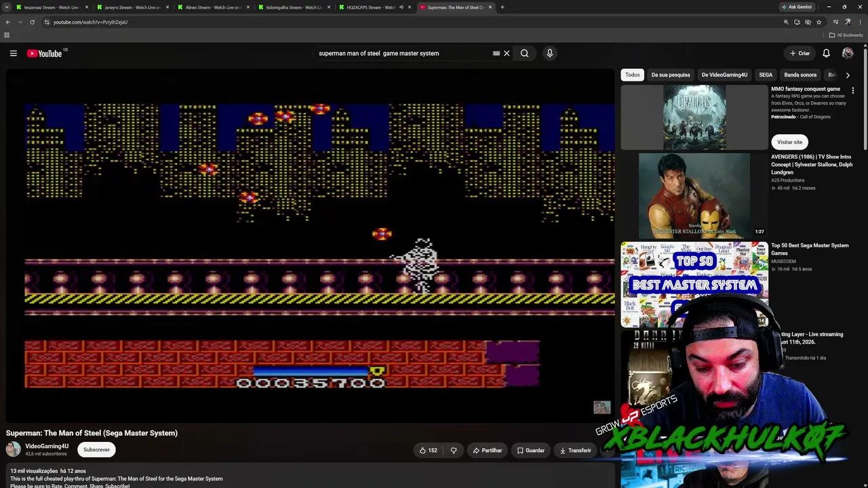View site information icon in address bar
The height and width of the screenshot is (488, 868).
pyautogui.click(x=47, y=22)
